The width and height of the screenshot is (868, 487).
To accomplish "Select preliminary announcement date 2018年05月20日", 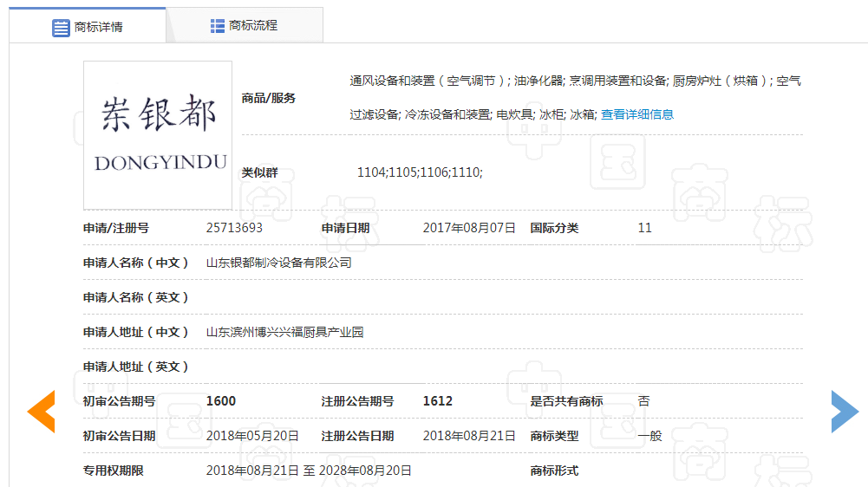I will tap(252, 436).
